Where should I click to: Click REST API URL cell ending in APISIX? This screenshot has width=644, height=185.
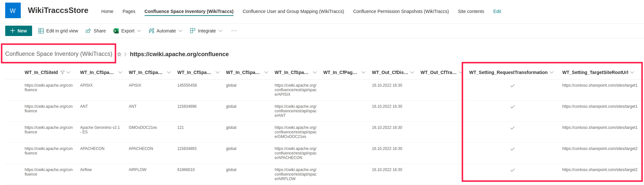(x=296, y=90)
